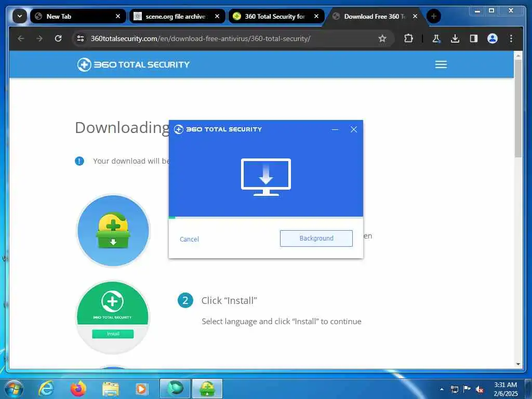Click the Downloading page heading
The height and width of the screenshot is (399, 532).
click(x=122, y=128)
